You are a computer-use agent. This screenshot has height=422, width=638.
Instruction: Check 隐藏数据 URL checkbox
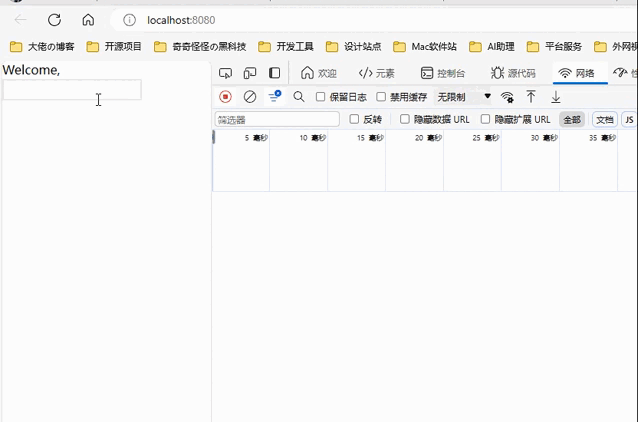pos(404,119)
